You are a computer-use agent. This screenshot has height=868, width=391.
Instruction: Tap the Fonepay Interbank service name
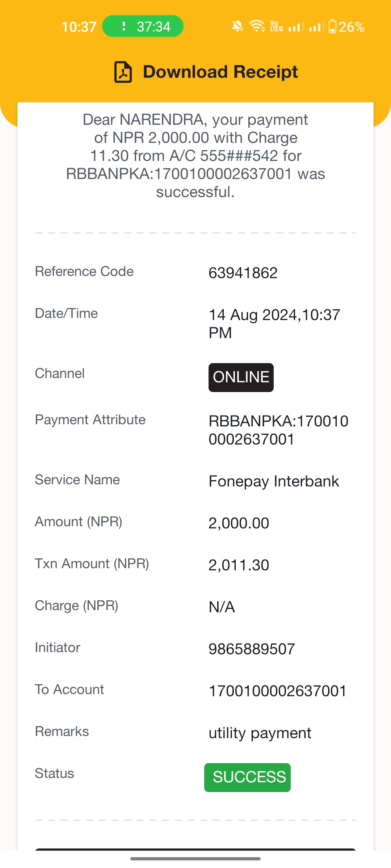point(274,481)
